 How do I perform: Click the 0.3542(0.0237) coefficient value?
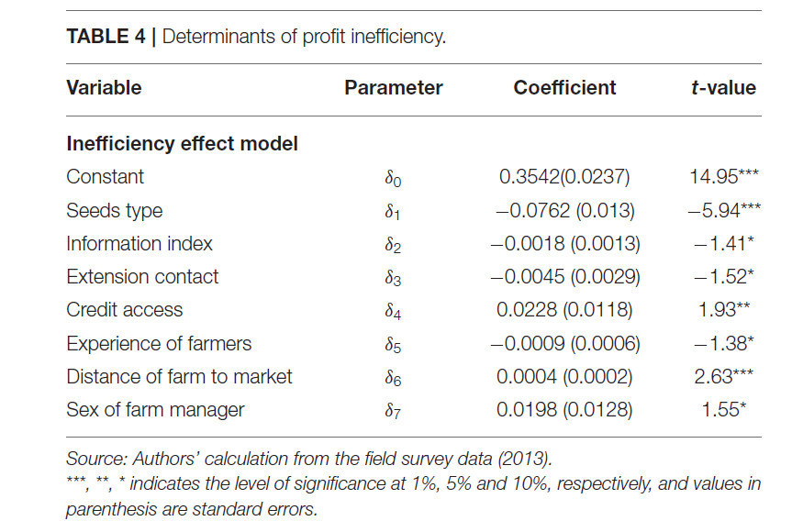[x=564, y=177]
